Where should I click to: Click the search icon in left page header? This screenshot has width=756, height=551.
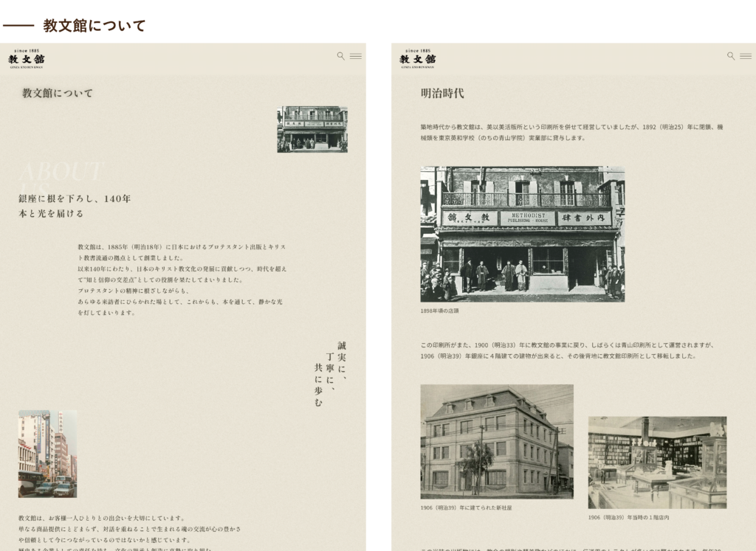341,56
